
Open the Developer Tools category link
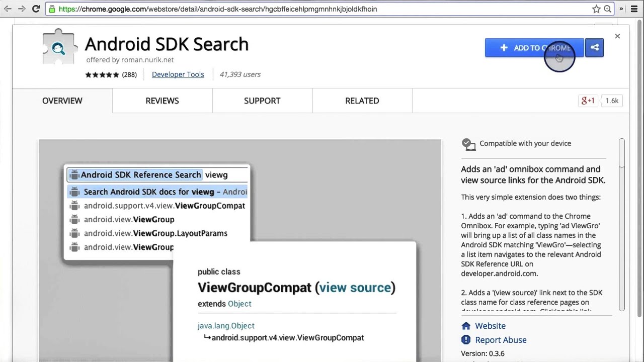coord(178,74)
